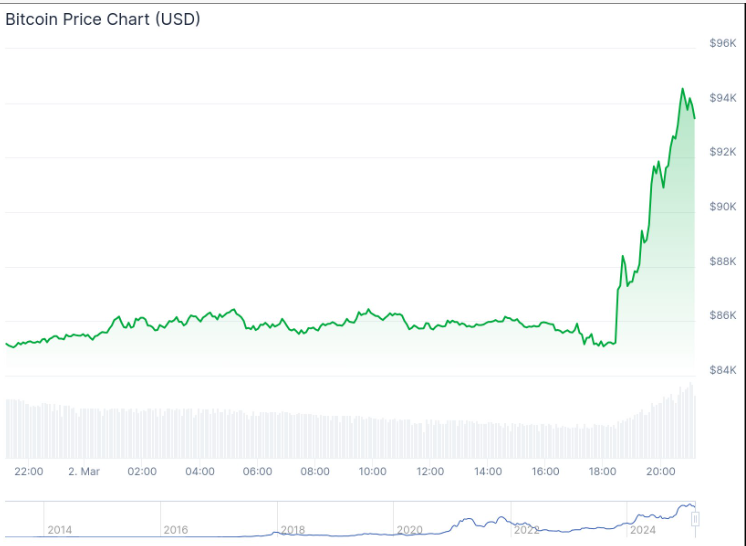Jump to 2018 in the navigator timeline
The height and width of the screenshot is (546, 746).
293,529
